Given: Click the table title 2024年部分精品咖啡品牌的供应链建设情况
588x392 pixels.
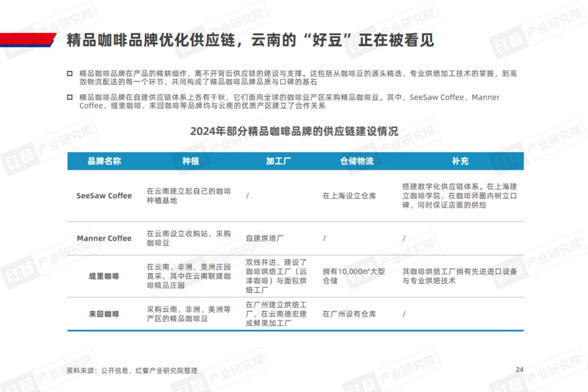Looking at the screenshot, I should (x=294, y=131).
